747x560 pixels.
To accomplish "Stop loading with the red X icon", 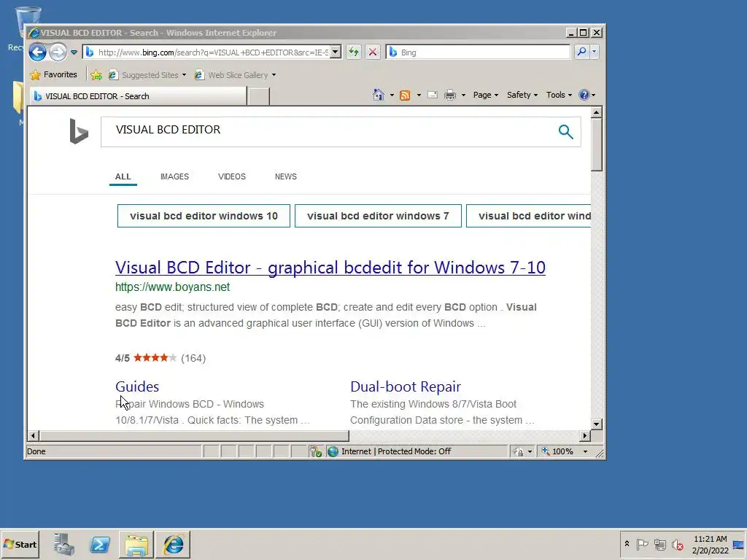I will pos(373,52).
